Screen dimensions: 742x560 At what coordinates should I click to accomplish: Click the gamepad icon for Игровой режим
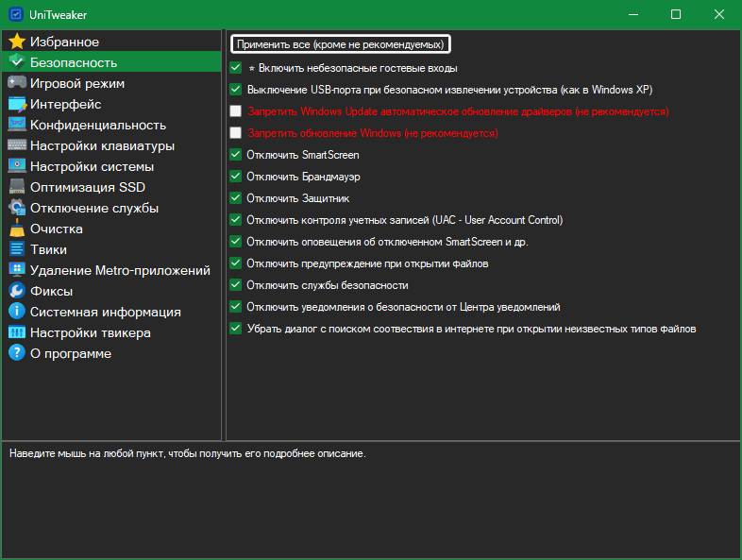point(16,83)
